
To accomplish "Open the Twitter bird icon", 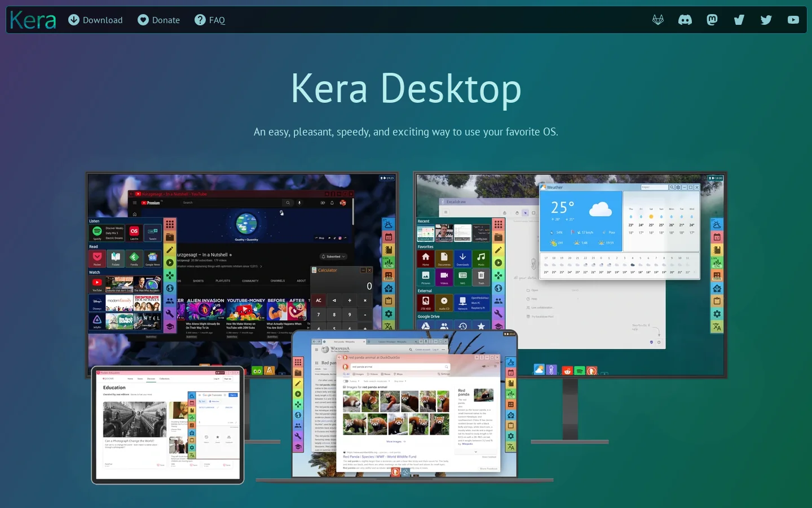I will 766,20.
